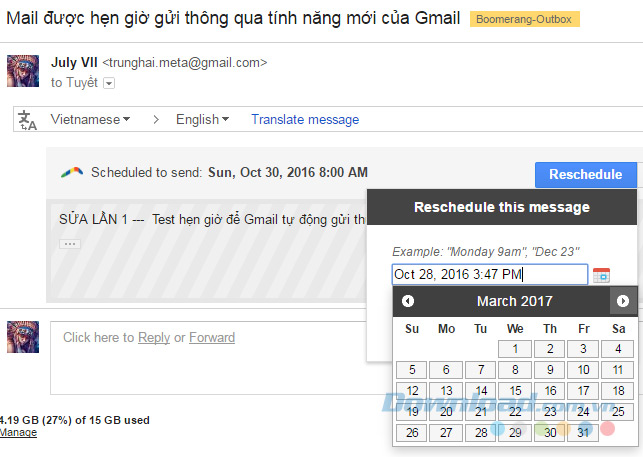Open Vietnamese source language dropdown
This screenshot has width=643, height=457.
pos(90,119)
